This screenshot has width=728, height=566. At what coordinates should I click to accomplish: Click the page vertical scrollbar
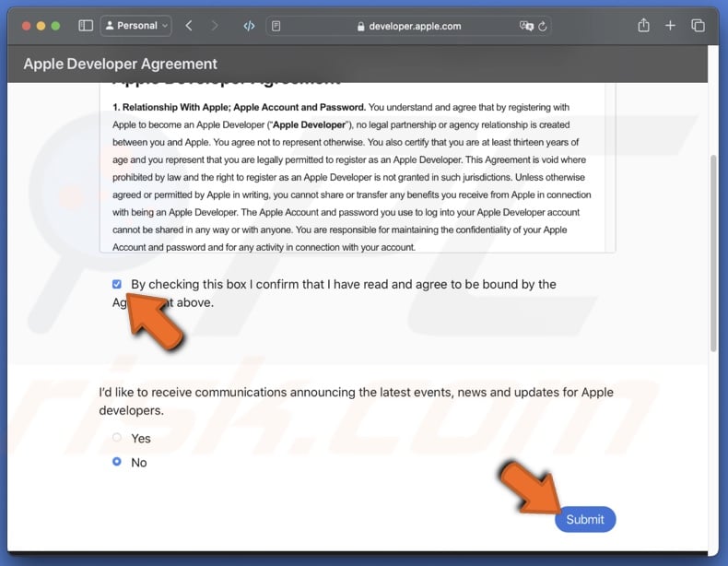coord(713,254)
